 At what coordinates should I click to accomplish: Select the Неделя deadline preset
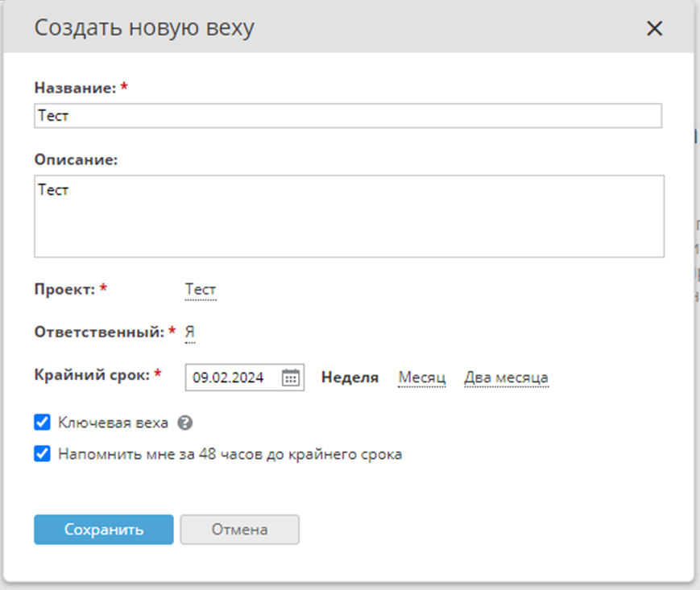click(x=350, y=378)
